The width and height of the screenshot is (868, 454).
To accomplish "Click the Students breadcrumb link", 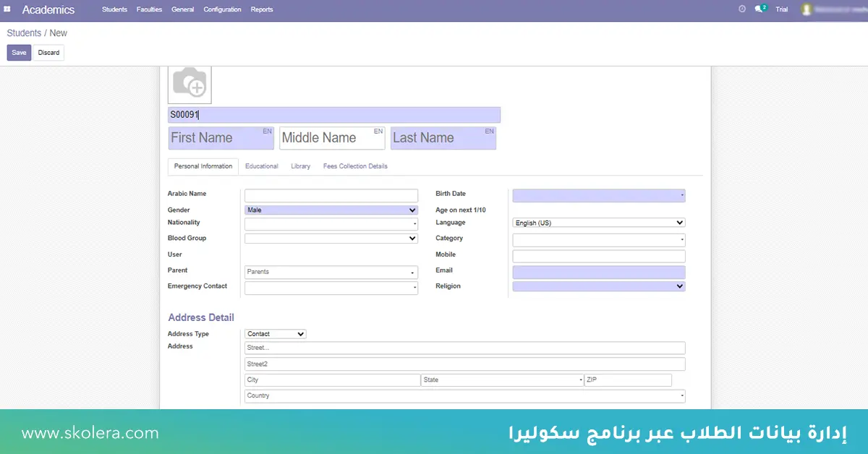I will click(22, 33).
